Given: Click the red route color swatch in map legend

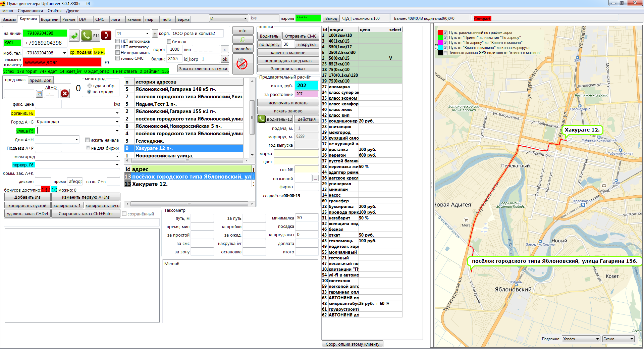Looking at the screenshot, I should [x=440, y=33].
